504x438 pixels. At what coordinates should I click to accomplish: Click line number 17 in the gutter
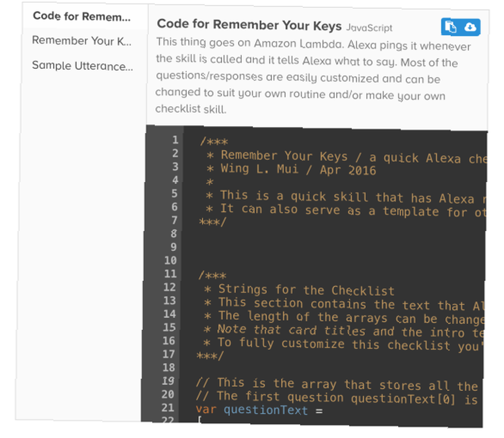169,354
